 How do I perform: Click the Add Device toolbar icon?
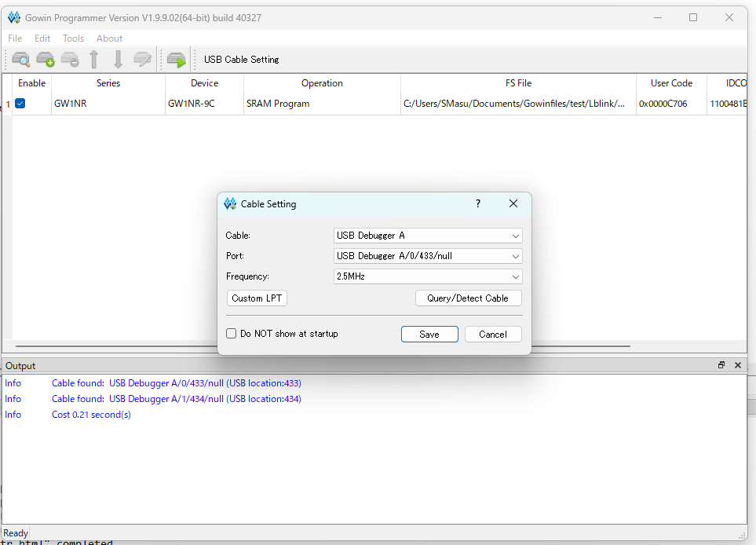click(x=46, y=60)
